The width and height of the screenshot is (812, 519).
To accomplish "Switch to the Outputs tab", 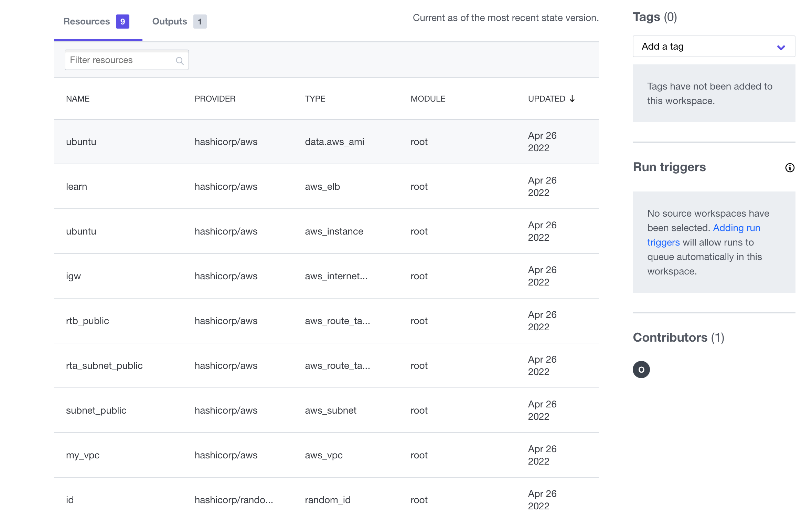I will click(x=169, y=21).
